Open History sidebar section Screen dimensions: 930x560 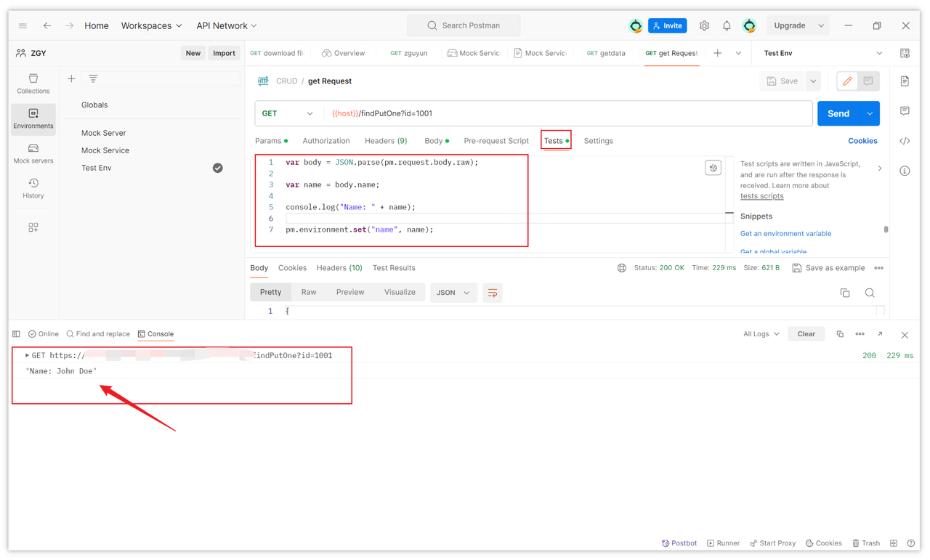coord(33,188)
